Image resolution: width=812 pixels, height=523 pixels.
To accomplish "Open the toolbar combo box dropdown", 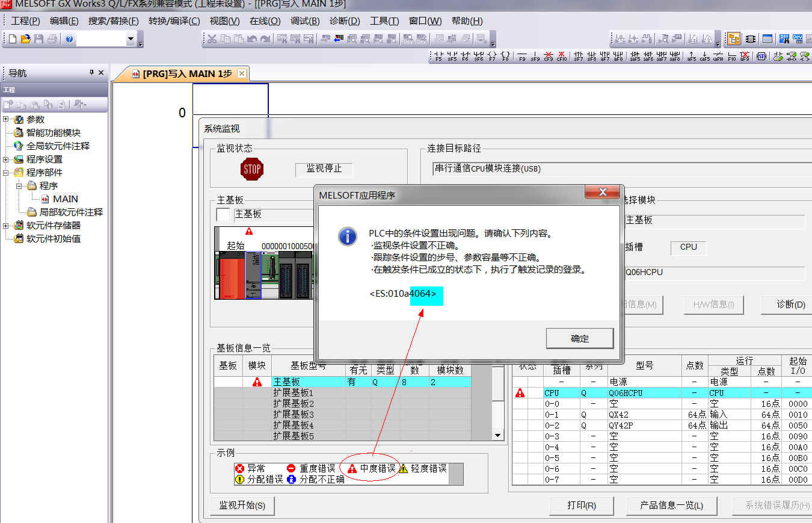I will [x=131, y=39].
